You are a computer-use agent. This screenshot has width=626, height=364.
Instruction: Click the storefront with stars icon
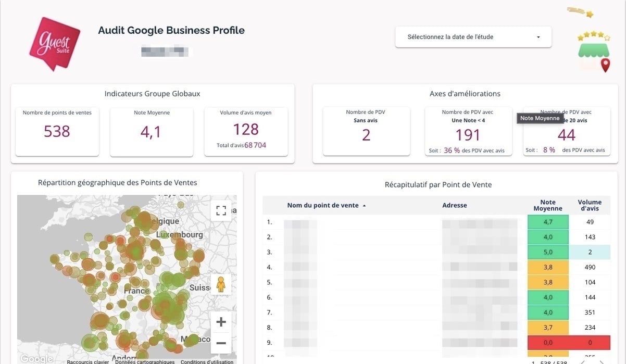(x=594, y=51)
